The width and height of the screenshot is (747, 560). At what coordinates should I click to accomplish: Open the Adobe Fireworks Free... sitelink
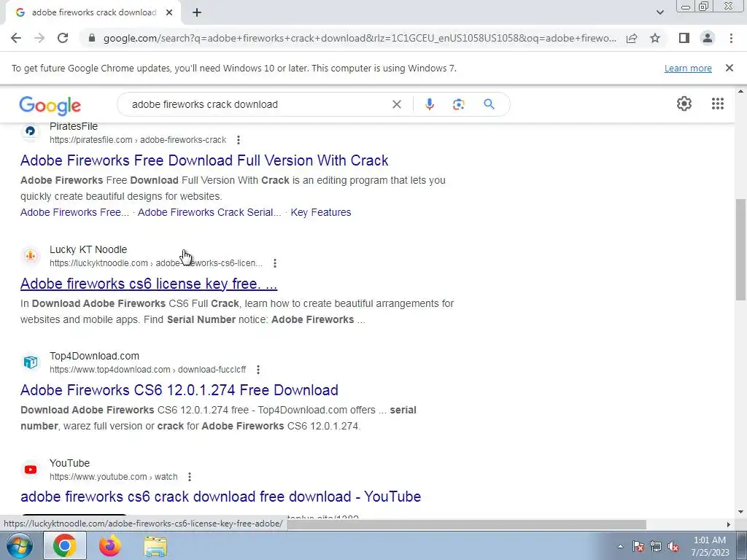74,212
